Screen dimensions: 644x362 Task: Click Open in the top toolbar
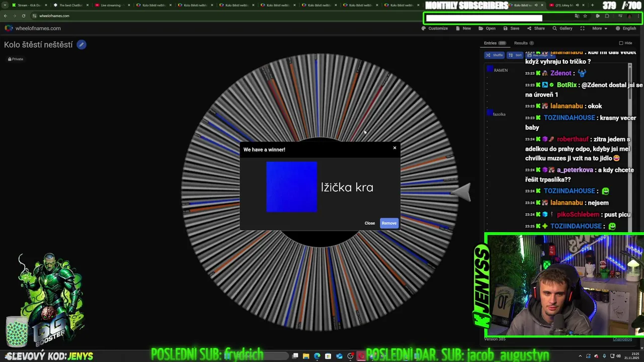point(487,28)
